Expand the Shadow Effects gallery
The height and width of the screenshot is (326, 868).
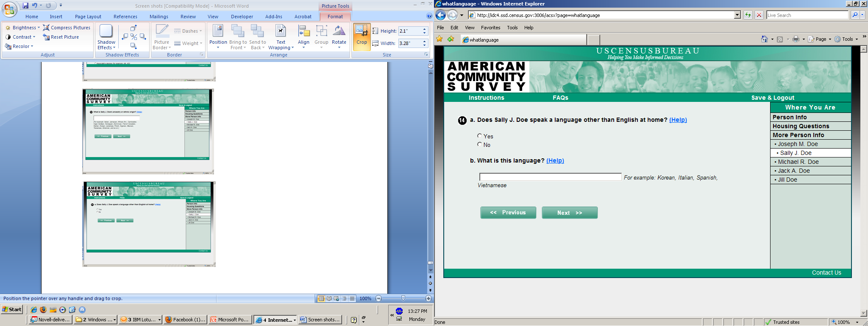(x=106, y=37)
